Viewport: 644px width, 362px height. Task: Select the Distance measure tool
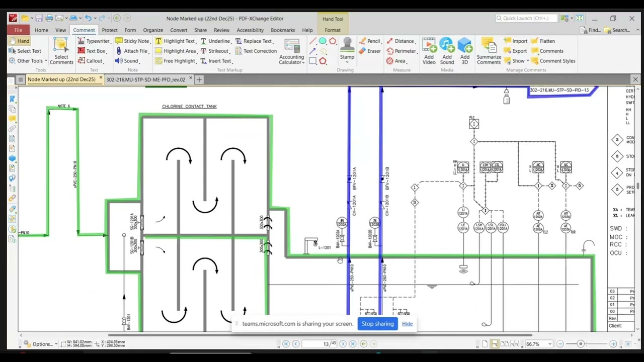point(400,41)
